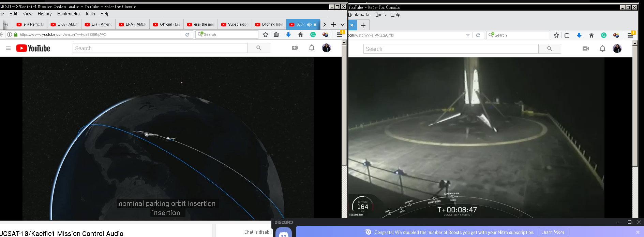This screenshot has height=237, width=644.
Task: Open library list icon in right window toolbar
Action: pos(567,35)
